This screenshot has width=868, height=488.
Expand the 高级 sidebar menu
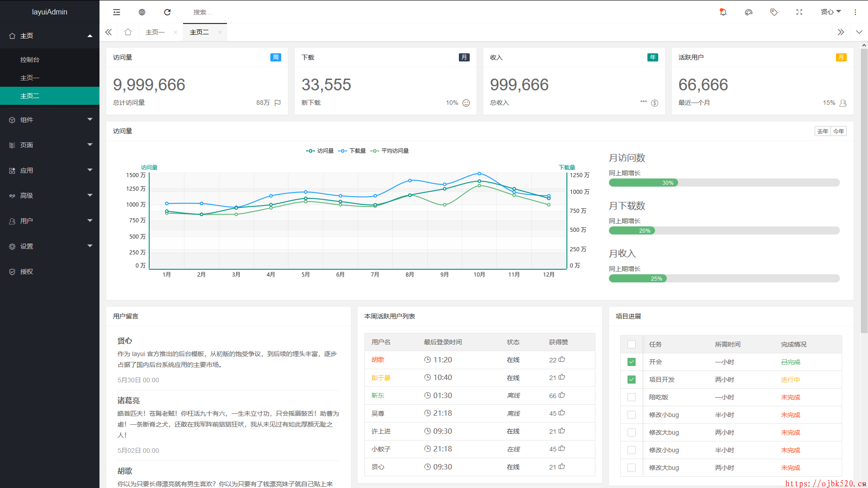[50, 196]
